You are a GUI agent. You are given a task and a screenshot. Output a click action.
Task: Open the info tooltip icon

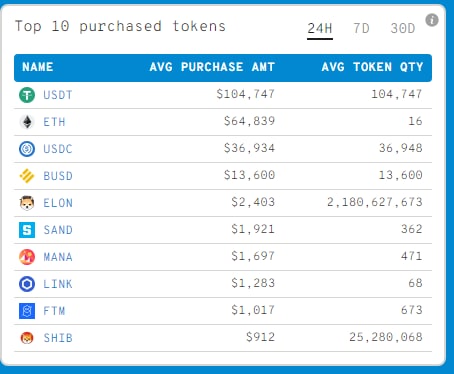pos(432,20)
